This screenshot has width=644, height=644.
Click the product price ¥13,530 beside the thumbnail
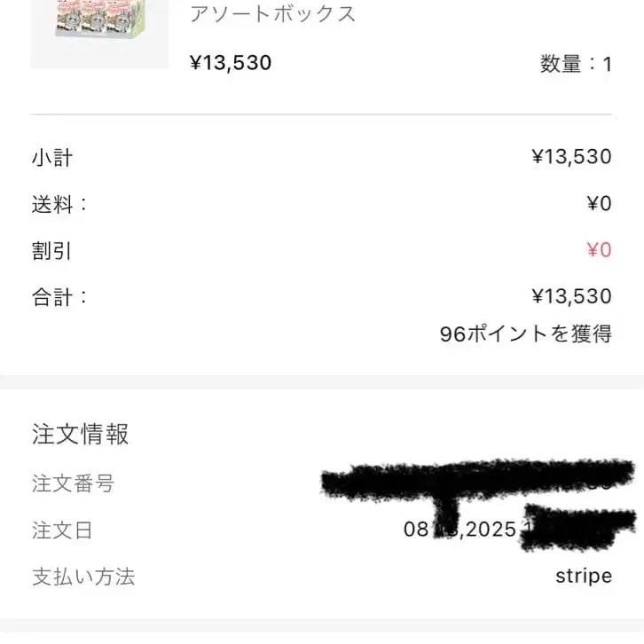[x=231, y=63]
